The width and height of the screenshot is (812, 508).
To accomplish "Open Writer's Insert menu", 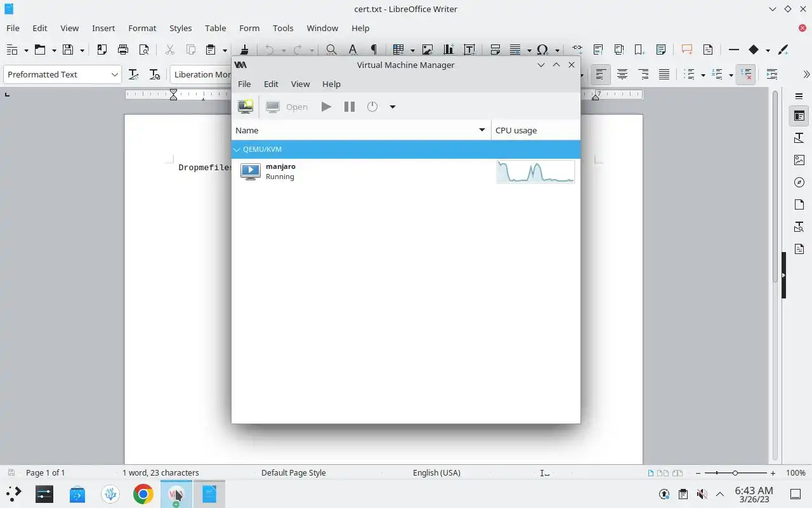I will coord(103,28).
